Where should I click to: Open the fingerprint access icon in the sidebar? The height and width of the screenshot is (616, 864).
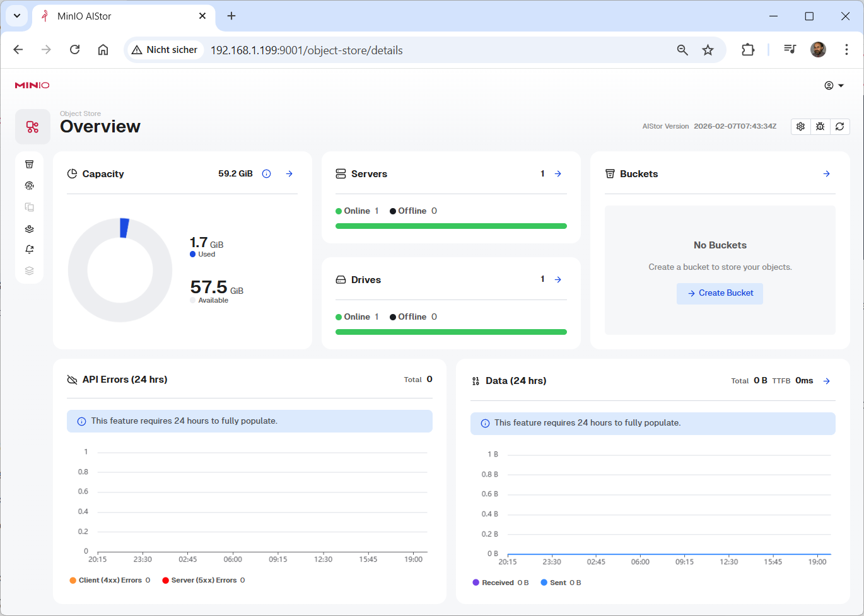point(29,186)
